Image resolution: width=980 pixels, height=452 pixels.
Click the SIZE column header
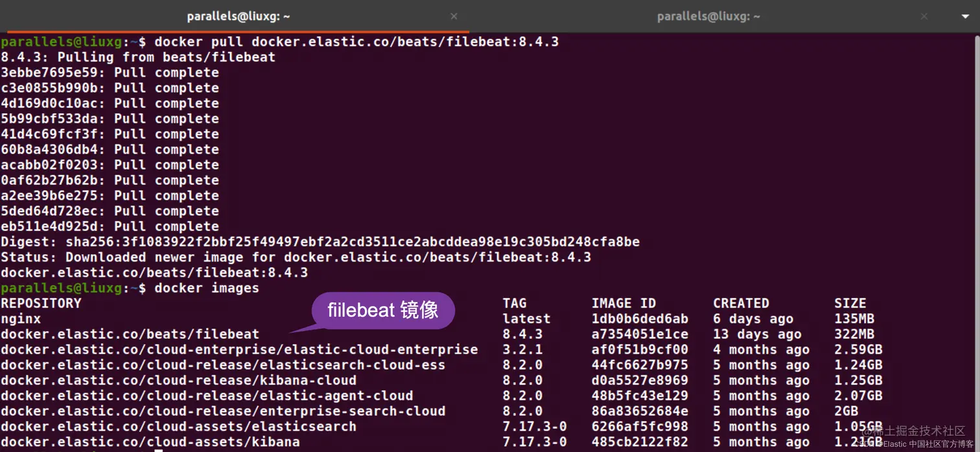(x=850, y=303)
